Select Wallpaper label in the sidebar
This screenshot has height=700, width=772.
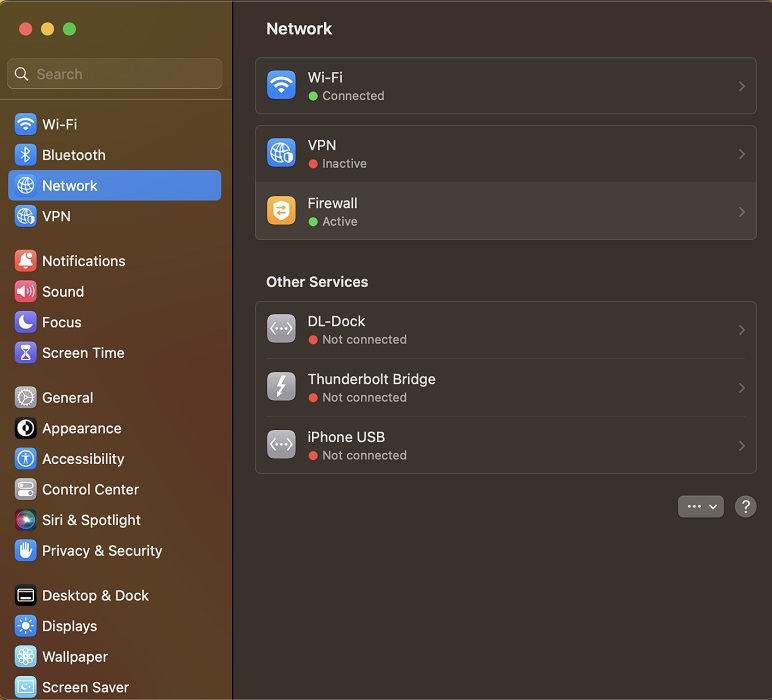click(x=75, y=657)
